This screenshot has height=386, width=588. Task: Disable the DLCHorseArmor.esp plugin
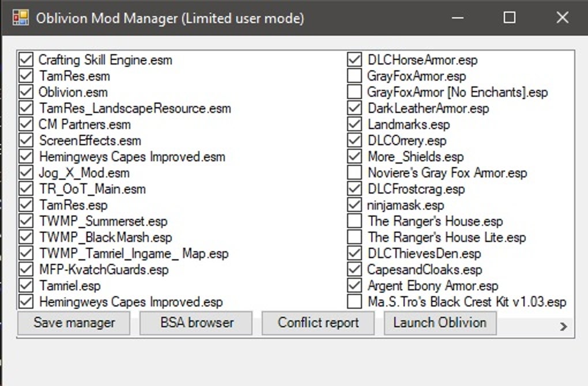355,60
